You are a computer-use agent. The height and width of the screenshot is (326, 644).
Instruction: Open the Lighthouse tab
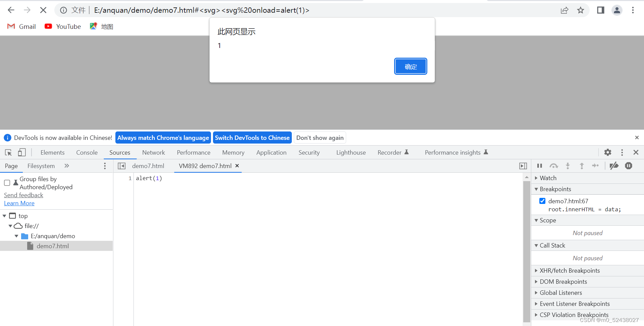pos(351,153)
